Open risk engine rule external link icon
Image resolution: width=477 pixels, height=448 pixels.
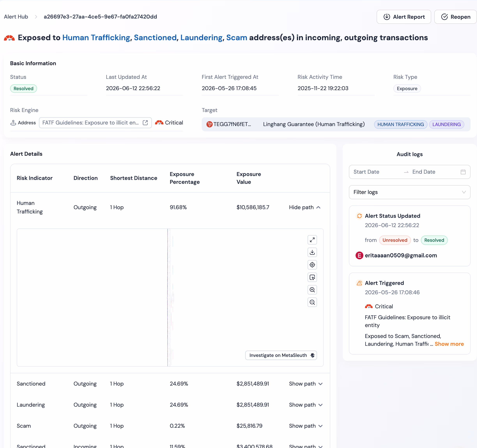[145, 123]
